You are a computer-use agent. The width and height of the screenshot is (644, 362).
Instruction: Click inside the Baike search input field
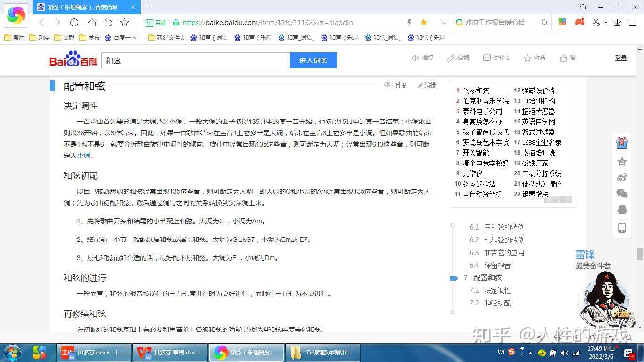coord(195,60)
